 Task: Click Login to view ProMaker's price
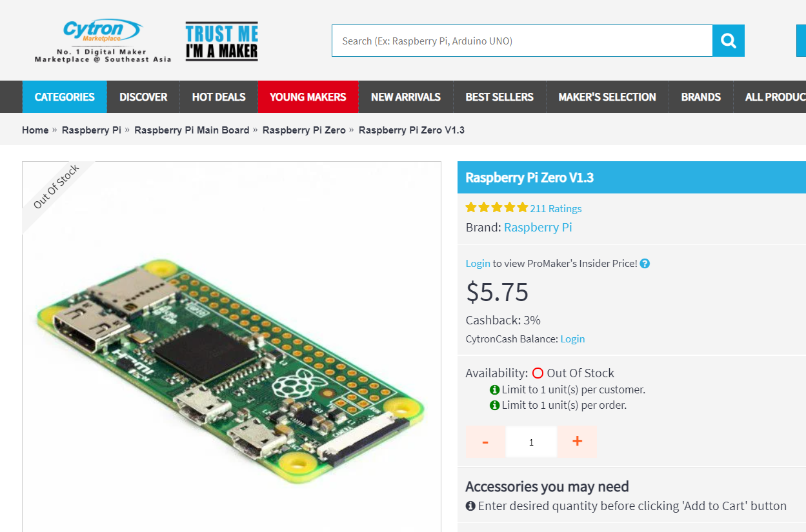[x=478, y=264]
